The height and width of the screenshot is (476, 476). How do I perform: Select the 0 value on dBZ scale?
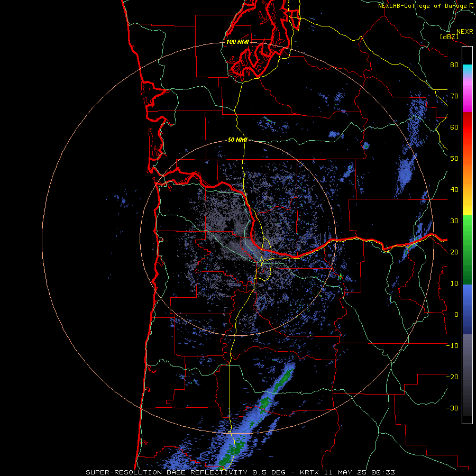click(x=456, y=315)
